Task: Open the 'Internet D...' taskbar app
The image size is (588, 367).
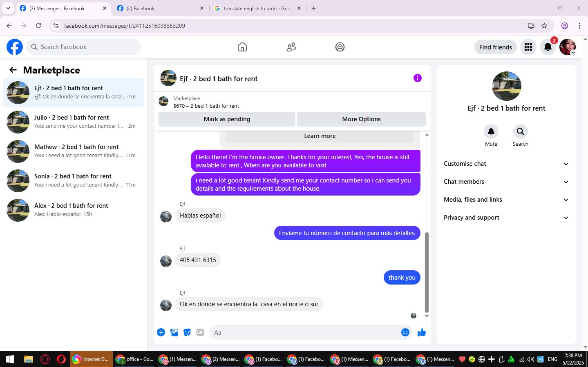Action: [x=91, y=359]
